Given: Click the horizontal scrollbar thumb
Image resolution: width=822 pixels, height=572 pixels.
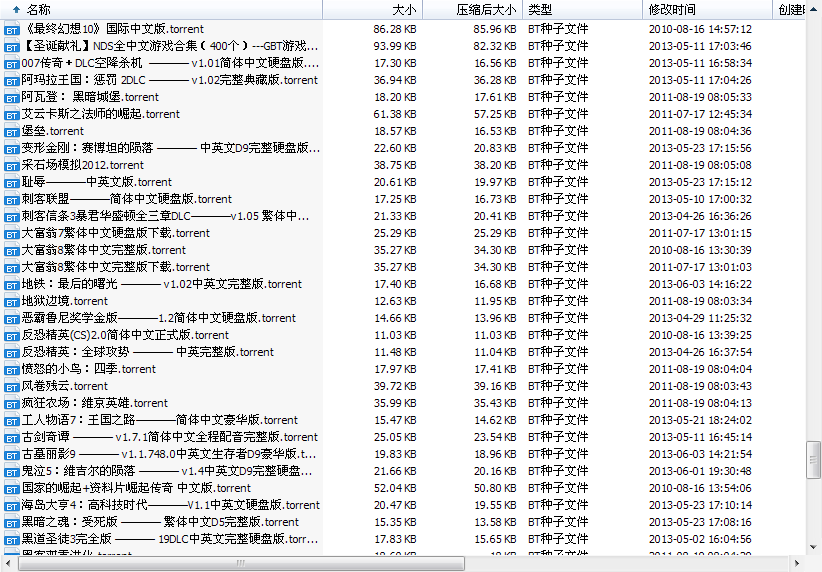Looking at the screenshot, I should 241,564.
